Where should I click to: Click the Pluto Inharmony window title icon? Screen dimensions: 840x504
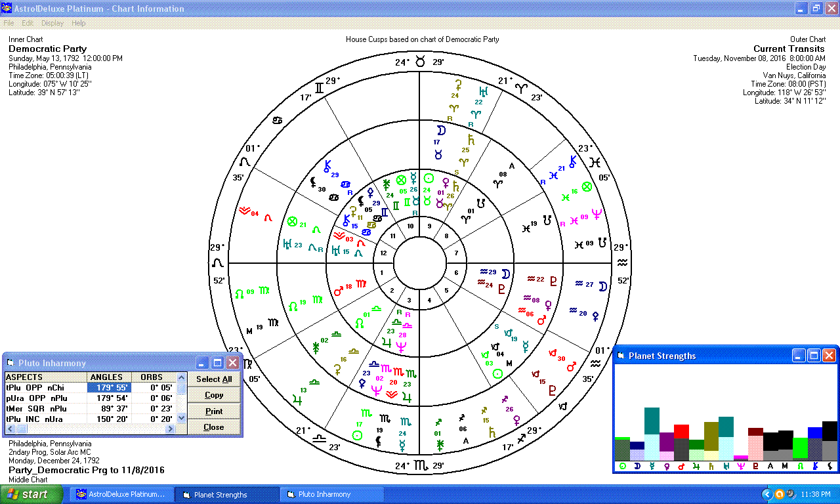click(10, 362)
